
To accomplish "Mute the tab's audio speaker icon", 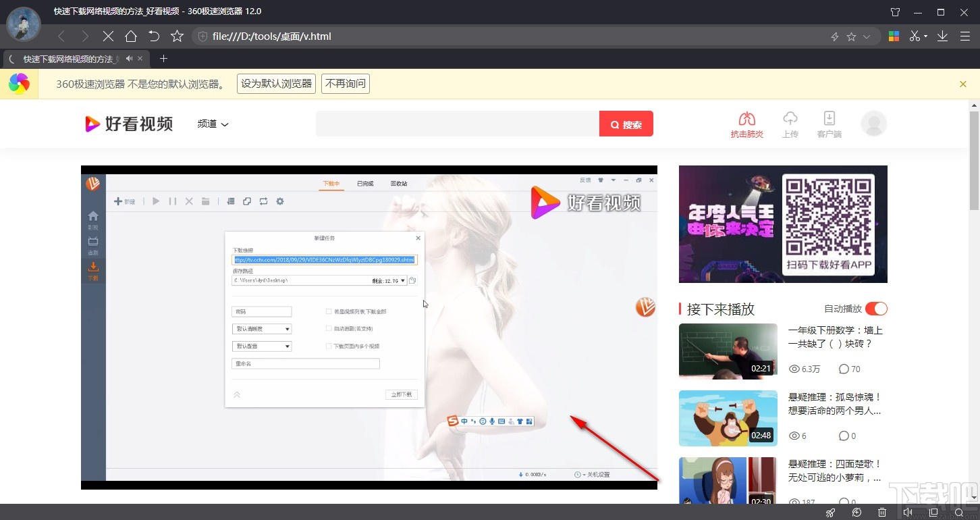I will pos(129,59).
